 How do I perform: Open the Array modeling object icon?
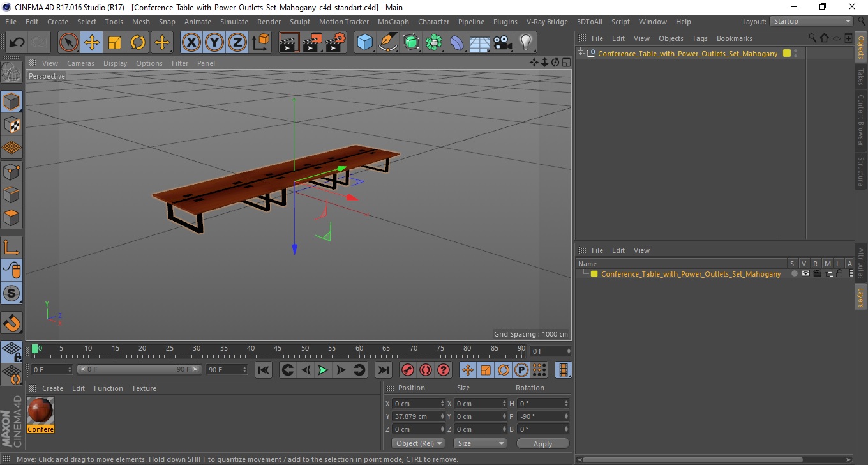434,43
